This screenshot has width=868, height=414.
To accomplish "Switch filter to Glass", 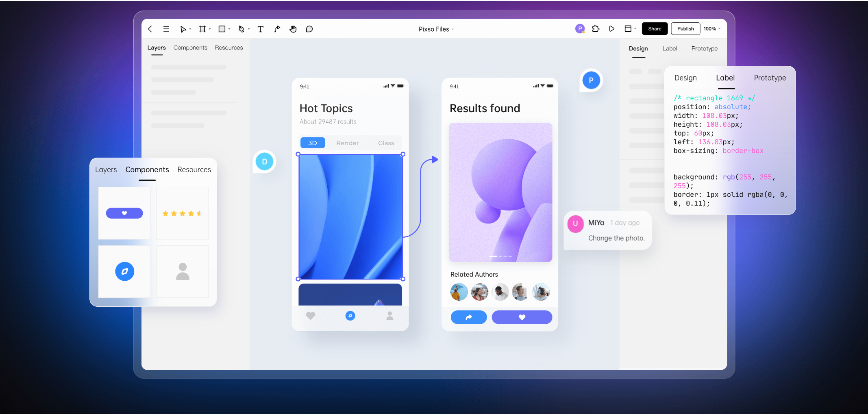I will [386, 143].
